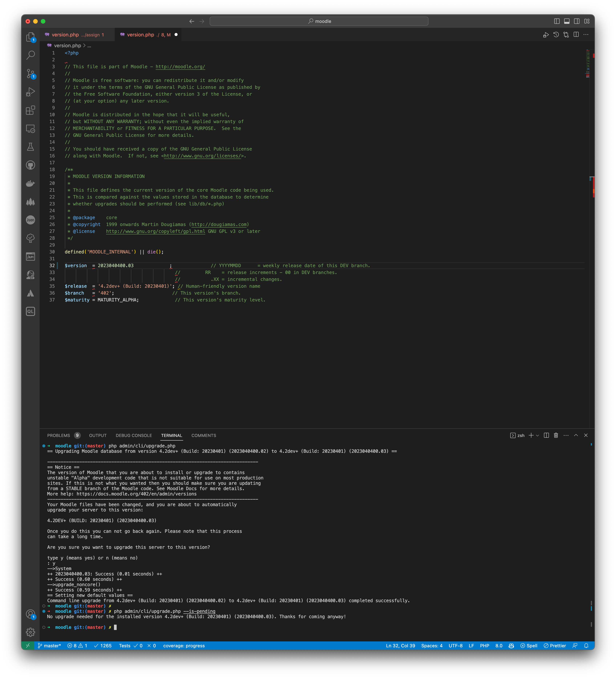The height and width of the screenshot is (678, 616).
Task: Select the zsh terminal shell label
Action: click(517, 436)
